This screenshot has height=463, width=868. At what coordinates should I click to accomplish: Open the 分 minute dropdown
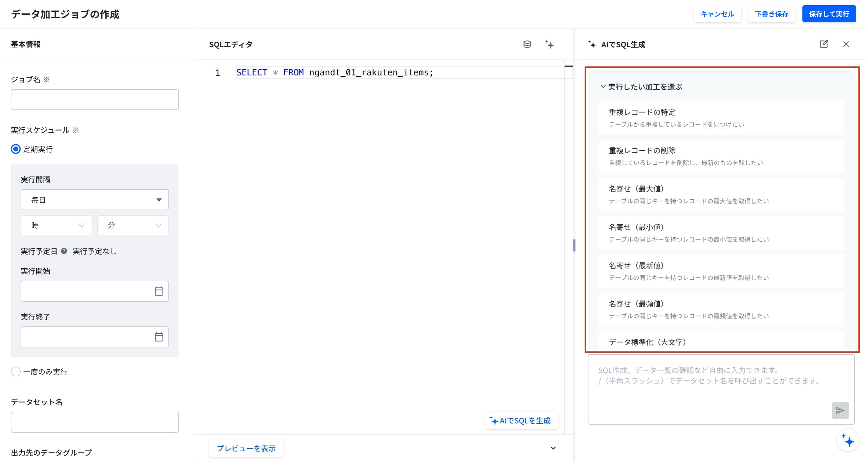point(133,225)
